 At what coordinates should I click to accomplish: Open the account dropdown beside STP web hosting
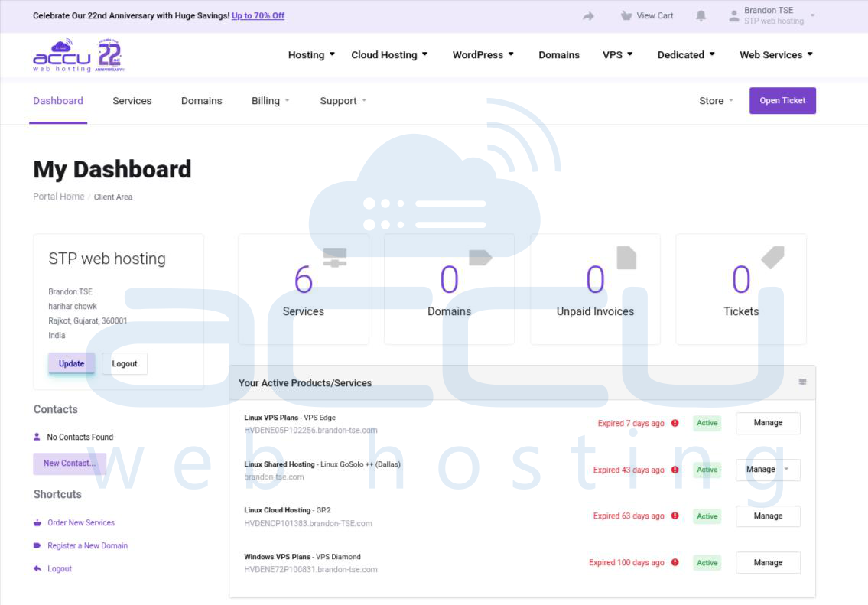point(813,15)
